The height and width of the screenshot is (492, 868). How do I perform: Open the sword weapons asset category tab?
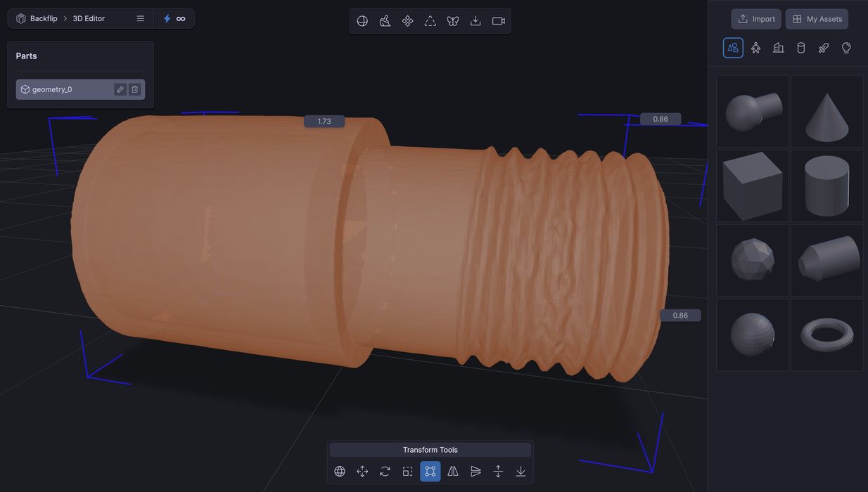click(x=824, y=48)
